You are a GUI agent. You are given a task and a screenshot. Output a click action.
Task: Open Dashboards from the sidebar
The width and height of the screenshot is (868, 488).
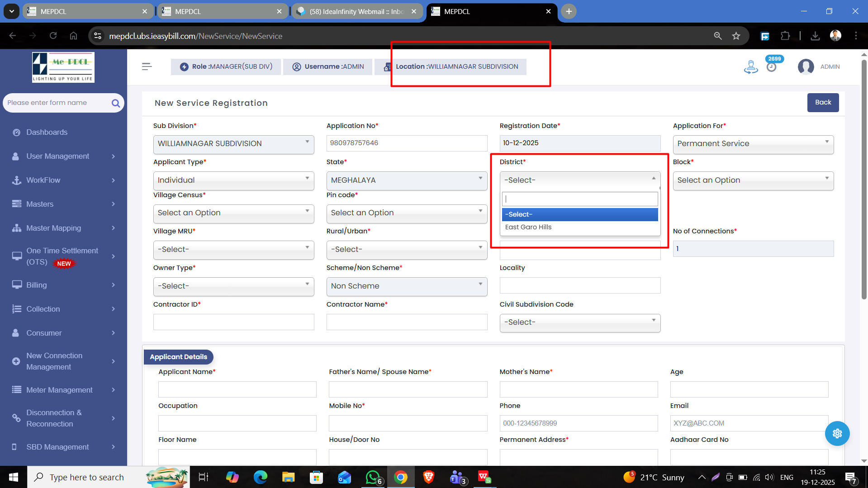coord(47,132)
